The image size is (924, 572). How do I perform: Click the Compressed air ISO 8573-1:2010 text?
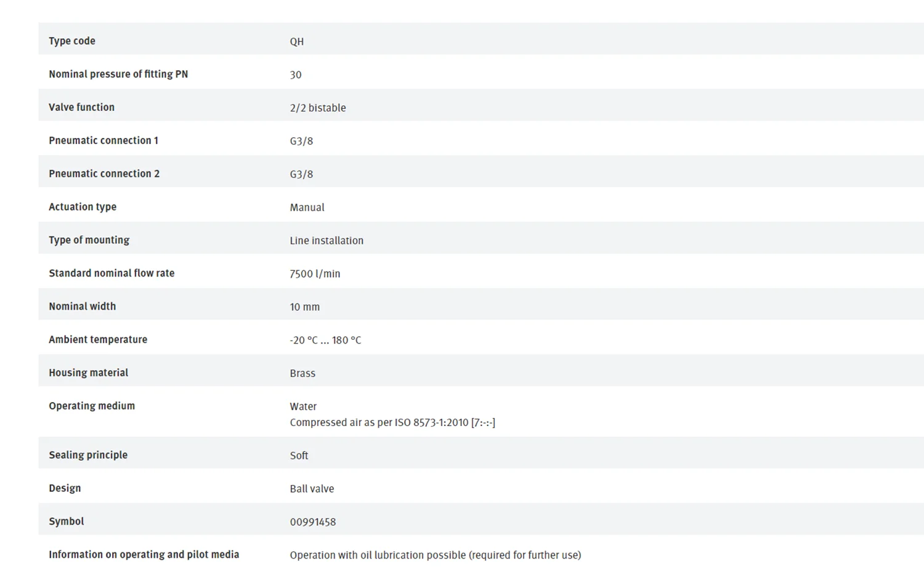[x=392, y=422]
